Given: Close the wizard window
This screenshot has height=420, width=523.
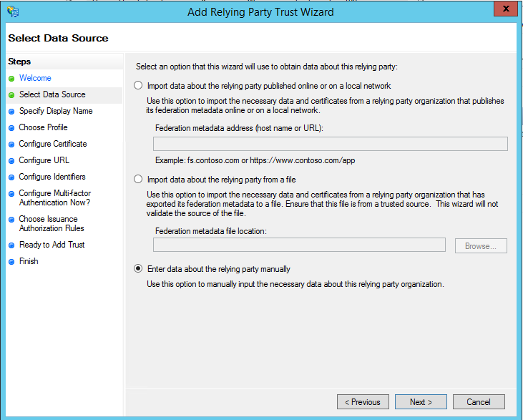Looking at the screenshot, I should click(x=506, y=9).
